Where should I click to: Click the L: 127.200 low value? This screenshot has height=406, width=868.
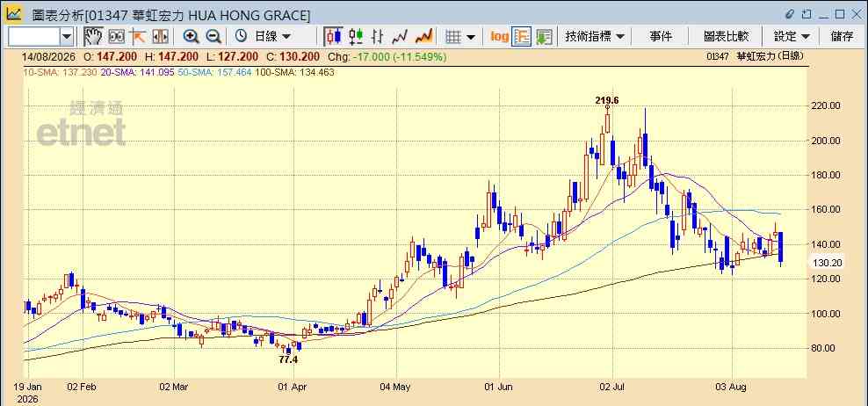tap(232, 56)
